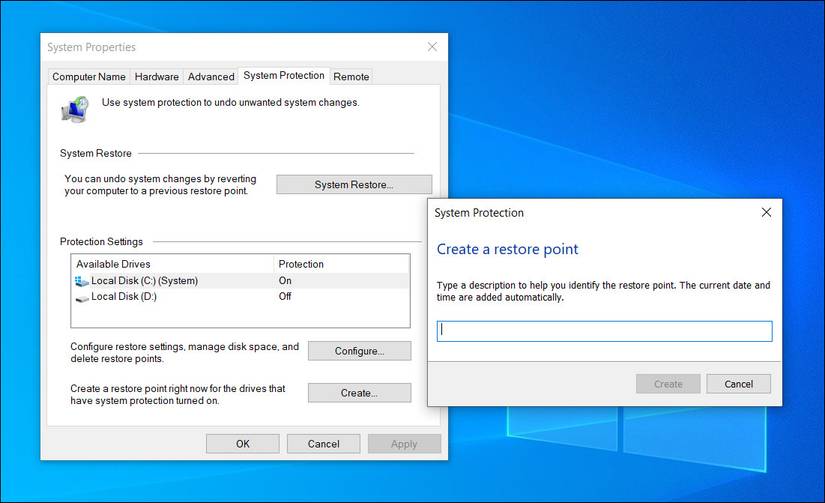Switch to the Computer Name tab
825x503 pixels.
(89, 77)
